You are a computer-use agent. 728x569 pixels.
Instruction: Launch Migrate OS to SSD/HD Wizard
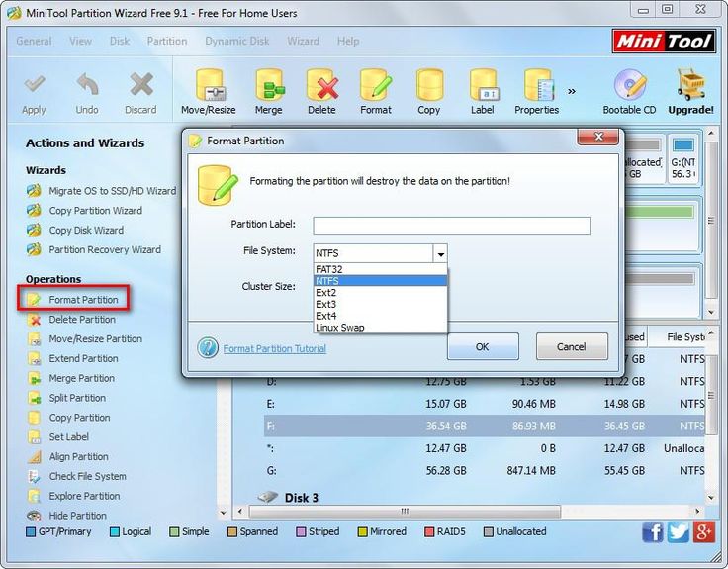tap(113, 191)
